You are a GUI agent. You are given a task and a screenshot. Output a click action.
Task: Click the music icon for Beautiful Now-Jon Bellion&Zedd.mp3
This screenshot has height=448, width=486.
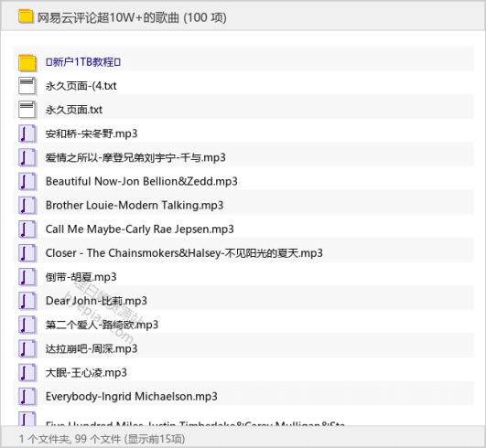click(27, 181)
